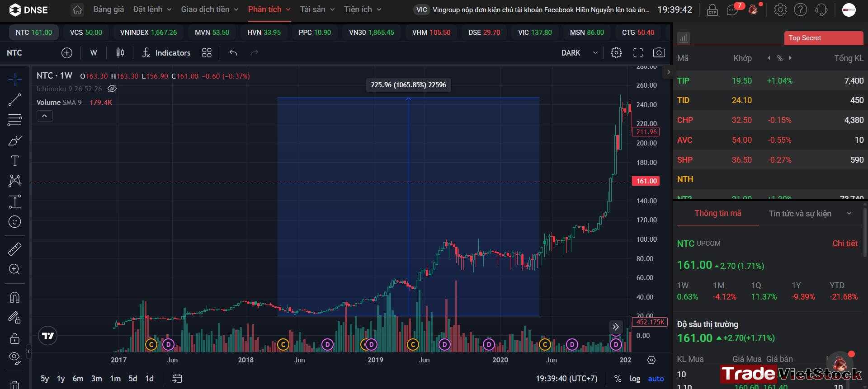This screenshot has height=389, width=868.
Task: Open Chi tiết link for NTC
Action: [845, 244]
